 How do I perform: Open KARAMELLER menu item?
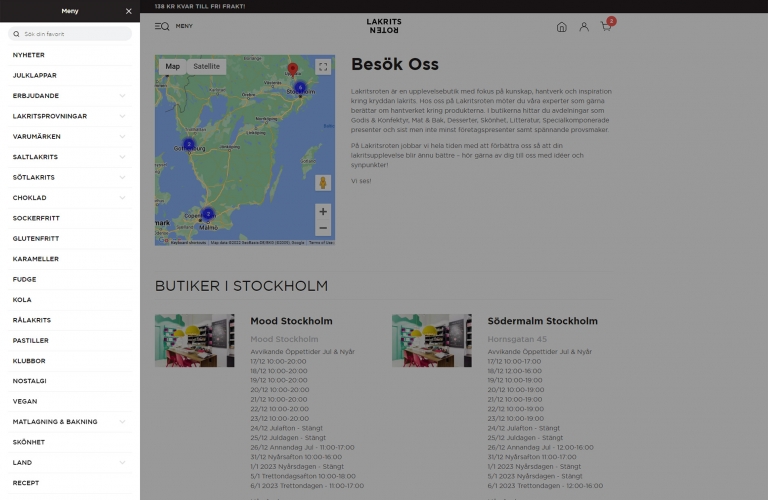pos(70,259)
